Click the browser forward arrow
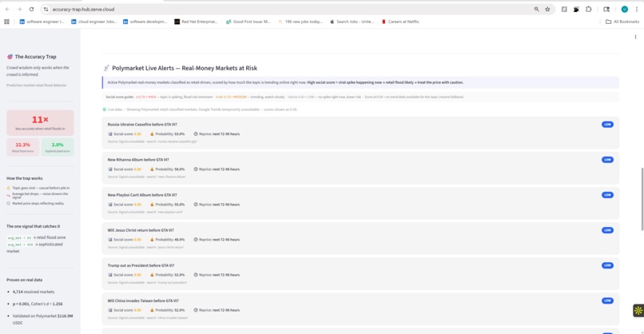 point(19,9)
